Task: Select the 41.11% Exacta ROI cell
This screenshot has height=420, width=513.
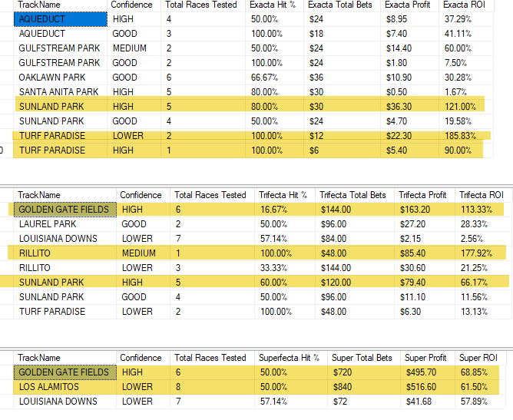Action: pos(466,34)
